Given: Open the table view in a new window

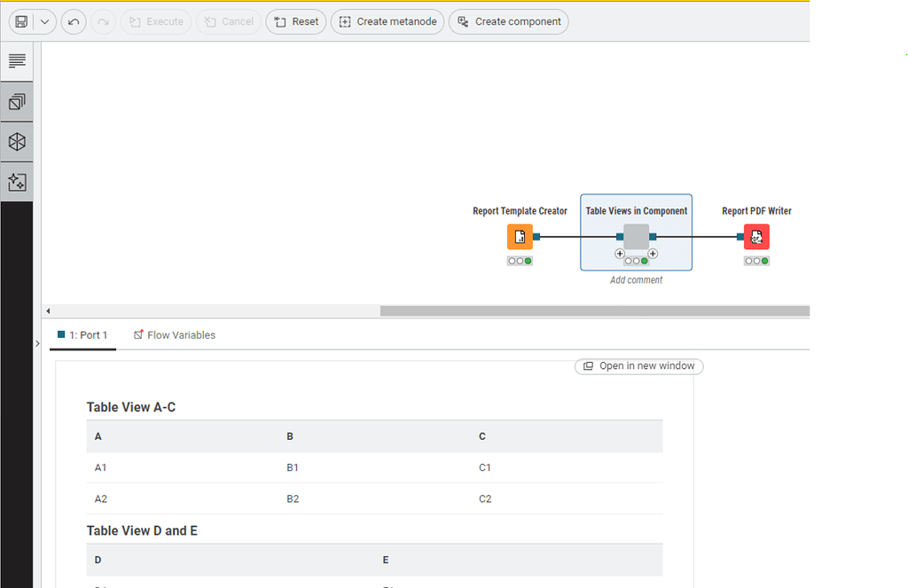Looking at the screenshot, I should tap(638, 366).
